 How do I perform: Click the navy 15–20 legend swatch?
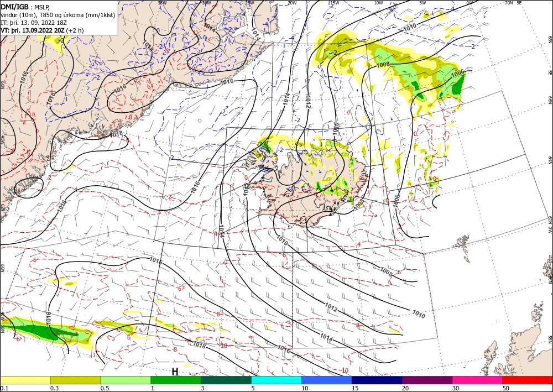[377, 380]
